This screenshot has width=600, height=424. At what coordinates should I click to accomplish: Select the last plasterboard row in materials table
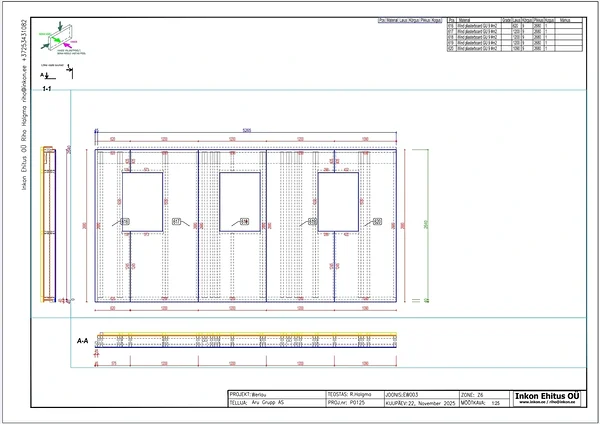(464, 49)
